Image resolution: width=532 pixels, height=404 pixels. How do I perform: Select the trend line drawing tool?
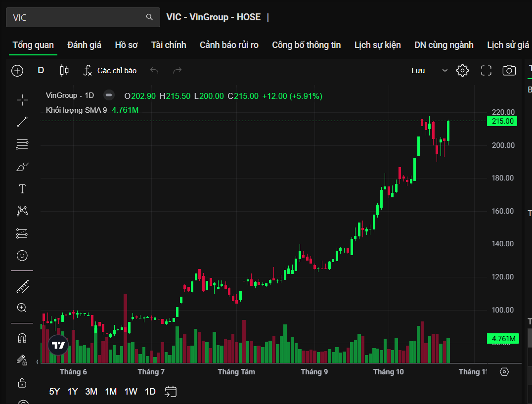22,122
